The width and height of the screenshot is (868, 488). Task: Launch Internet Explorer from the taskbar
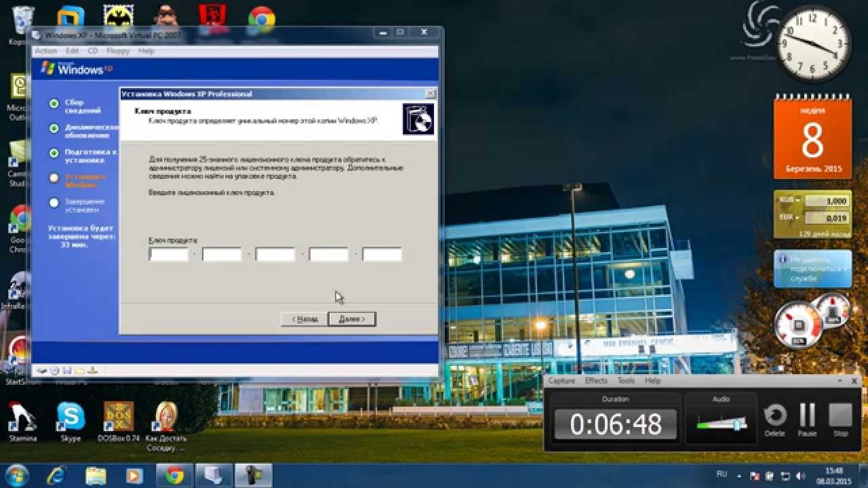[x=57, y=474]
